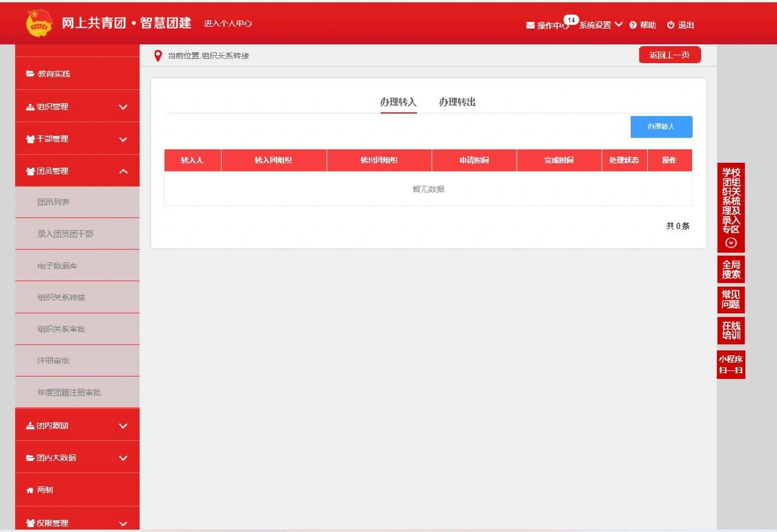
Task: Select 电子数据库 in the sidebar
Action: click(x=58, y=266)
